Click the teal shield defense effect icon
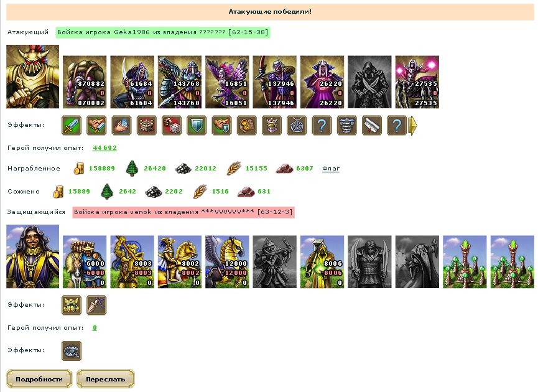This screenshot has width=538, height=392. pyautogui.click(x=197, y=125)
